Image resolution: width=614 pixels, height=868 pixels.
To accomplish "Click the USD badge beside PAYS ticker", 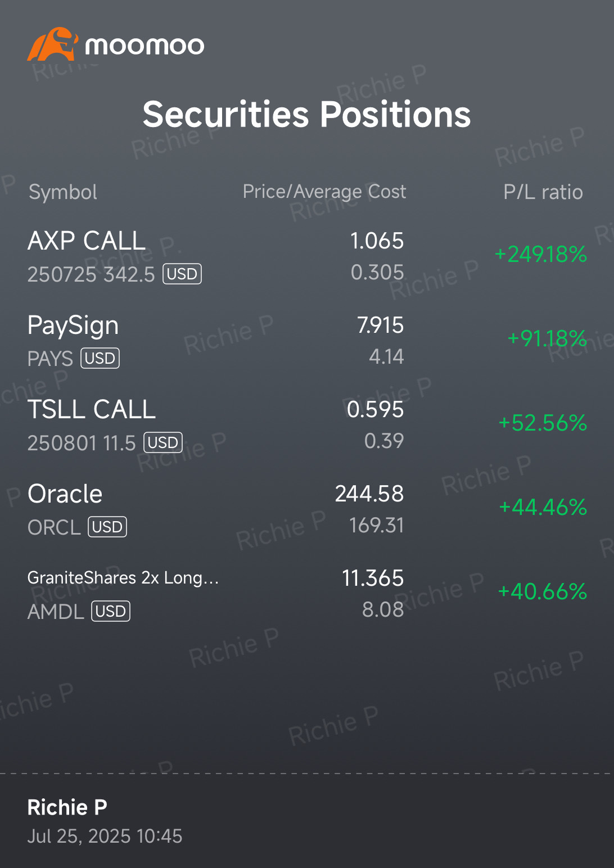I will click(100, 358).
